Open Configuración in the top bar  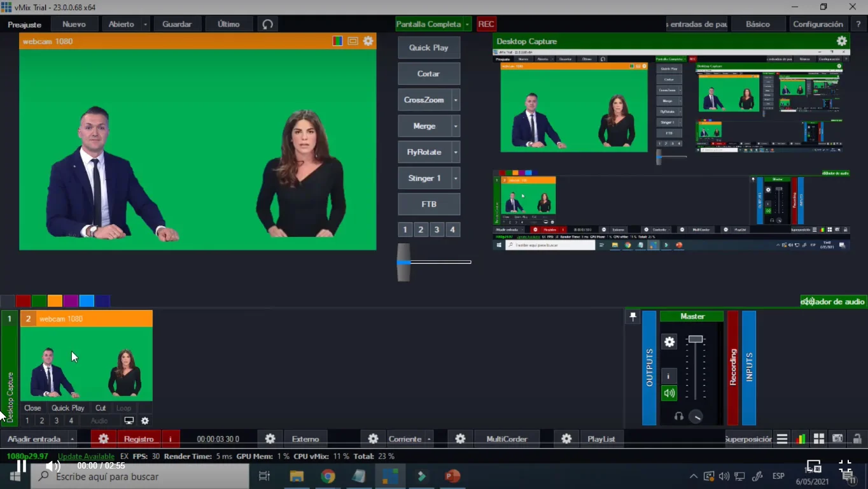pos(818,24)
